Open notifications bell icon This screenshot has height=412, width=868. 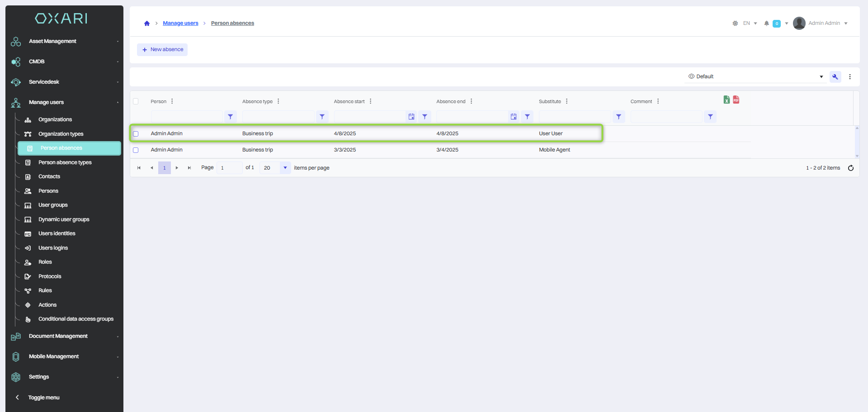point(766,24)
